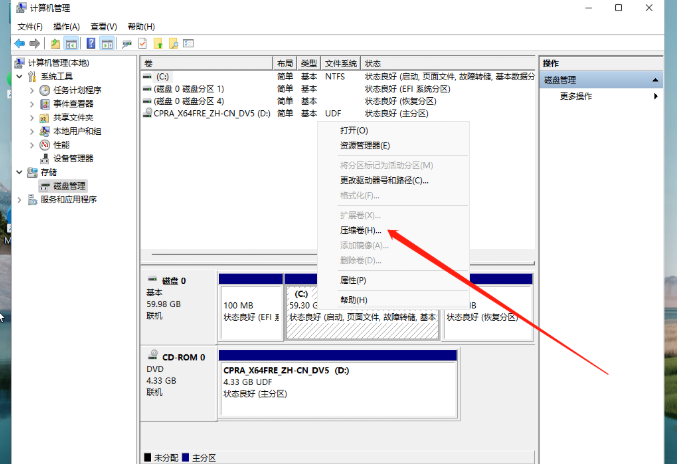The height and width of the screenshot is (464, 677).
Task: Click the Back arrow toolbar icon
Action: (20, 44)
